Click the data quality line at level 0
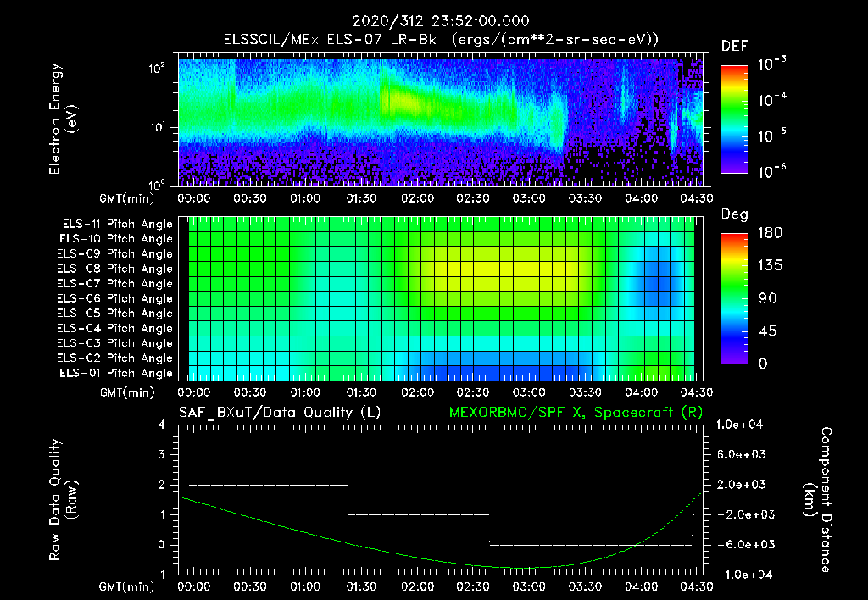868x600 pixels. click(x=591, y=545)
